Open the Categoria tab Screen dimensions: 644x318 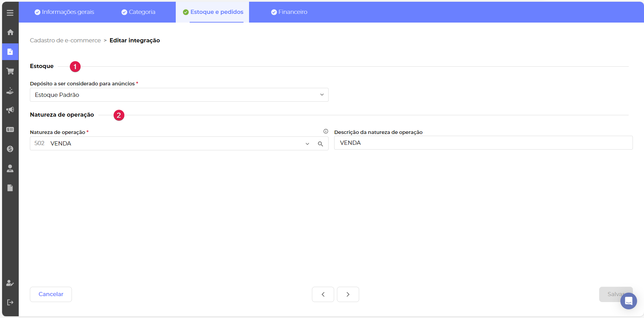click(x=138, y=12)
